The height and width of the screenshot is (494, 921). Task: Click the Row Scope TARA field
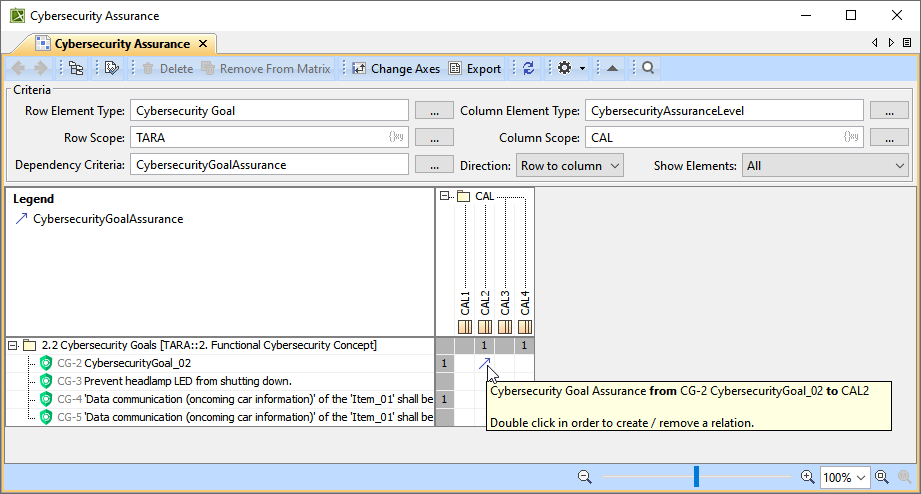(x=260, y=137)
